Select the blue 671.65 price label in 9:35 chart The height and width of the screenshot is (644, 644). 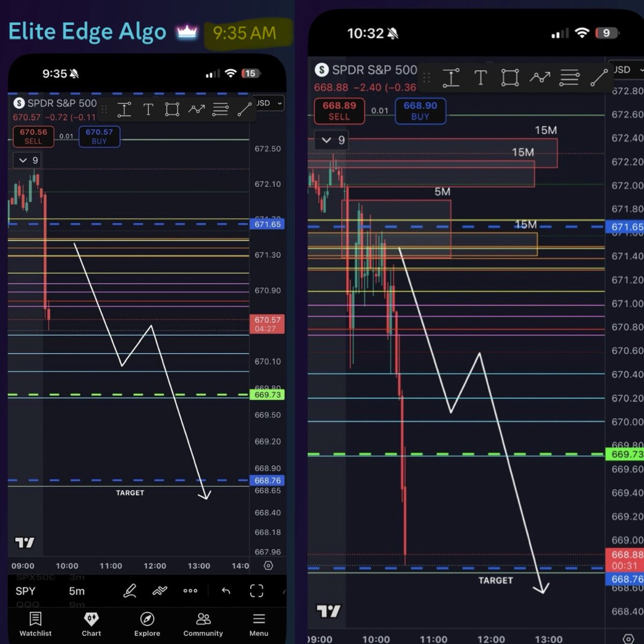pos(267,224)
